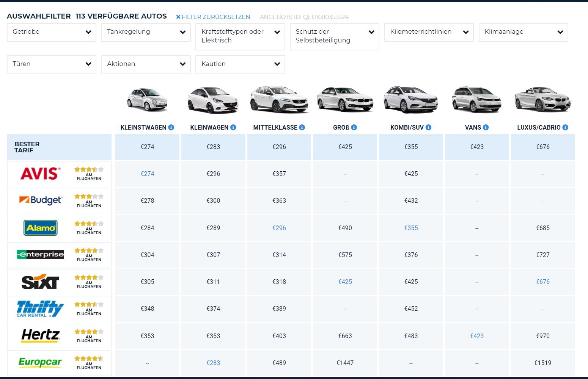Select the Sixt logo
This screenshot has width=588, height=379.
pos(40,282)
